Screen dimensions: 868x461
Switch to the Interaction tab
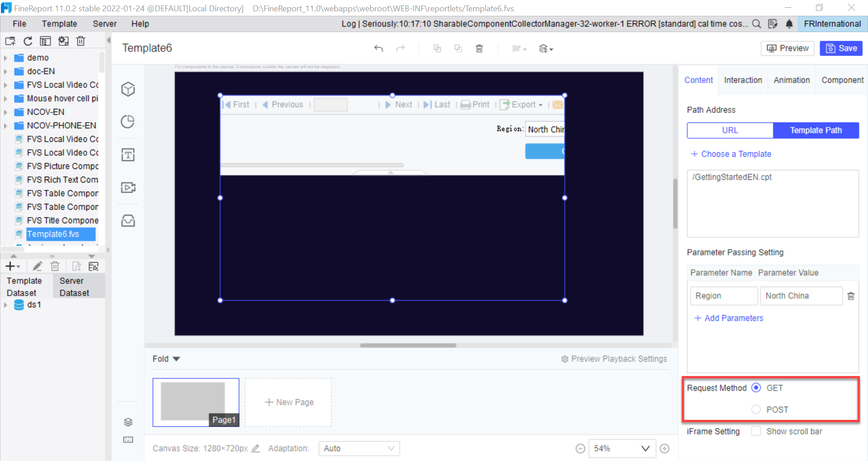(743, 80)
